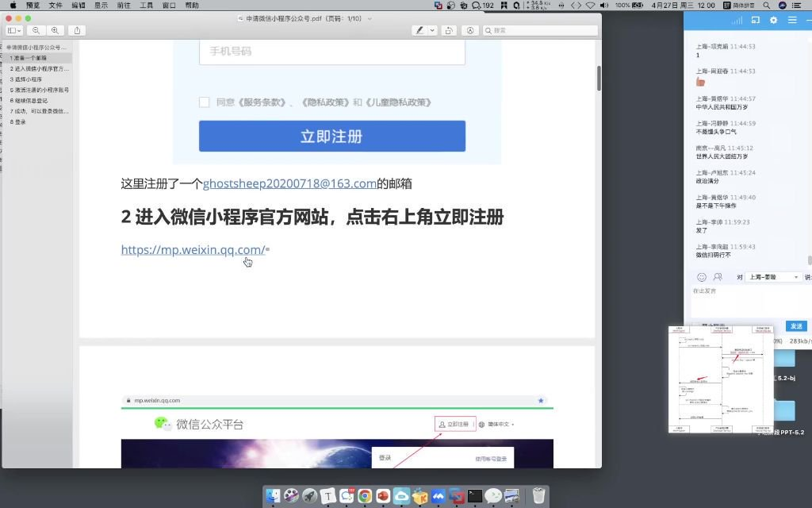Open the 工具 menu
The height and width of the screenshot is (508, 812).
[147, 6]
